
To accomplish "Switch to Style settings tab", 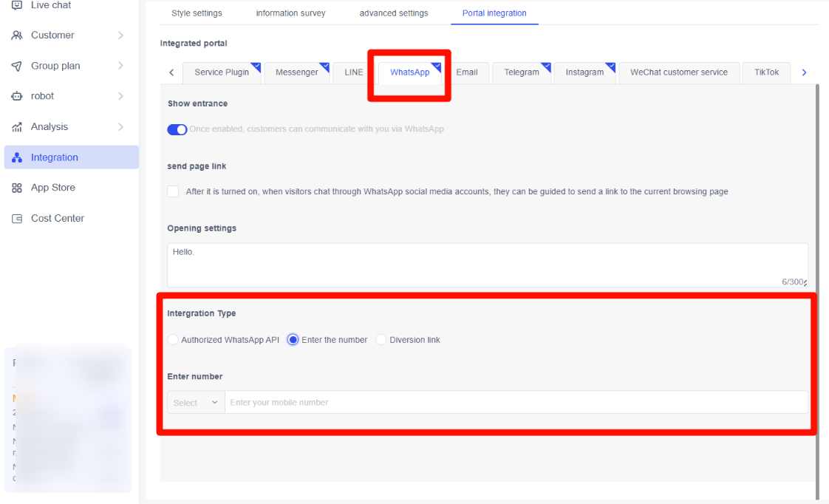I will pos(197,13).
